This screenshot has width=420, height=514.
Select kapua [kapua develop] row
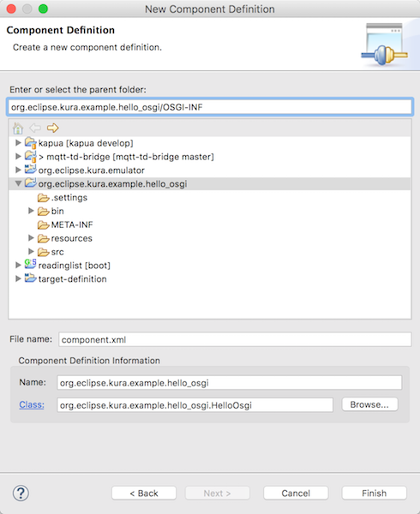point(210,143)
